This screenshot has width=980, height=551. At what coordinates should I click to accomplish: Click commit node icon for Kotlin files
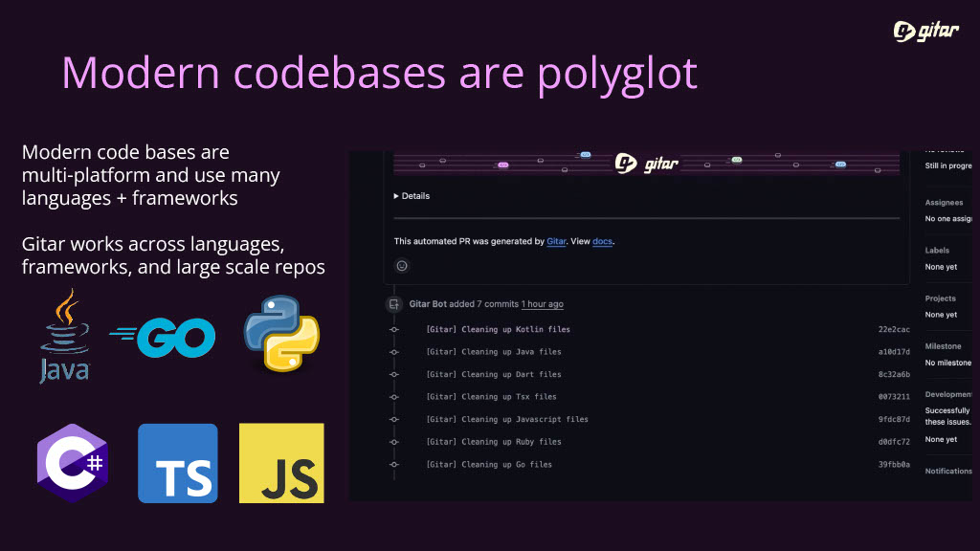click(393, 329)
